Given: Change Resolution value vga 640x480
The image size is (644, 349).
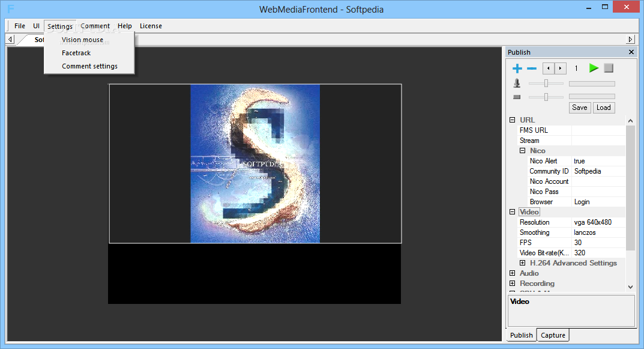Looking at the screenshot, I should pyautogui.click(x=598, y=222).
